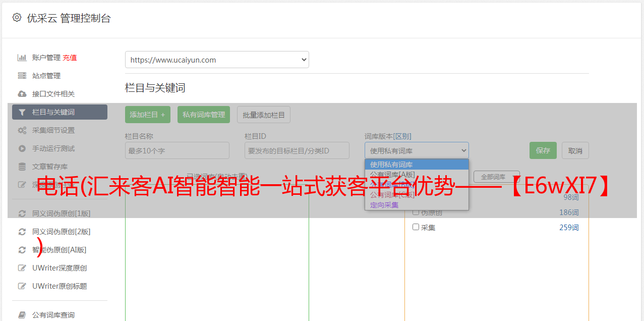Screen dimensions: 644x321
Task: Click the edit icon for UWriter原创标题
Action: (22, 286)
